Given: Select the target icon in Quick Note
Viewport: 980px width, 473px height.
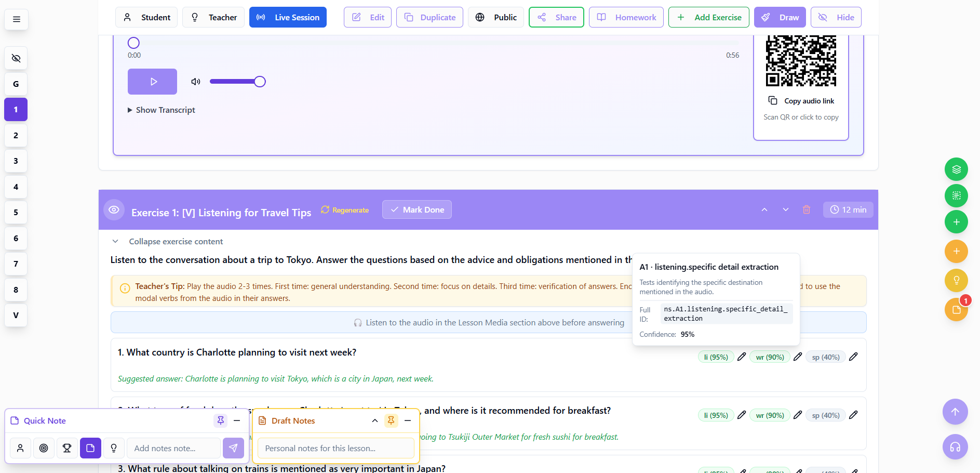Looking at the screenshot, I should [x=44, y=448].
